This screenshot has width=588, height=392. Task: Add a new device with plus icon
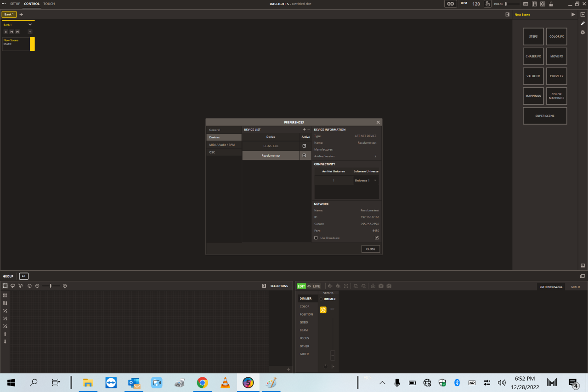point(304,130)
